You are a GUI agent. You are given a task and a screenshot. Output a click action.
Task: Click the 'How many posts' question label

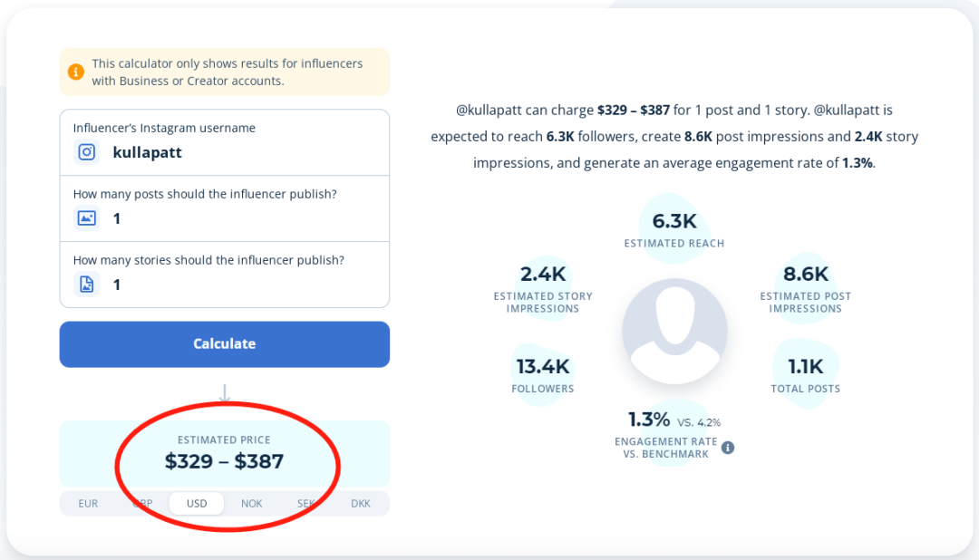click(x=205, y=194)
